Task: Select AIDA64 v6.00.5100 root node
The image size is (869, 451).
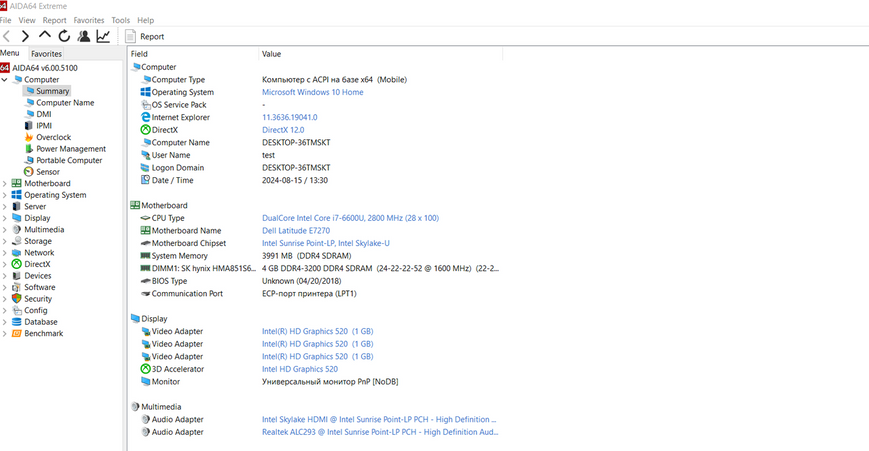Action: coord(45,68)
